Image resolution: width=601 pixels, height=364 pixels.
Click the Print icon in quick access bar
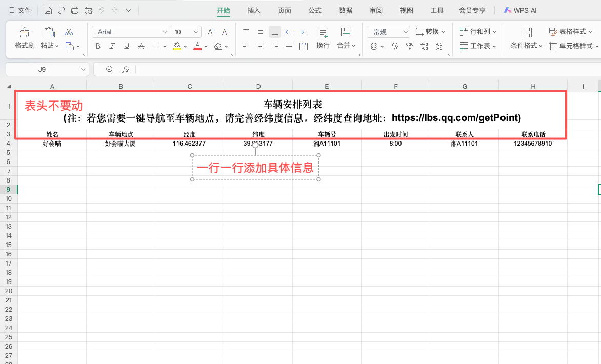tap(75, 10)
